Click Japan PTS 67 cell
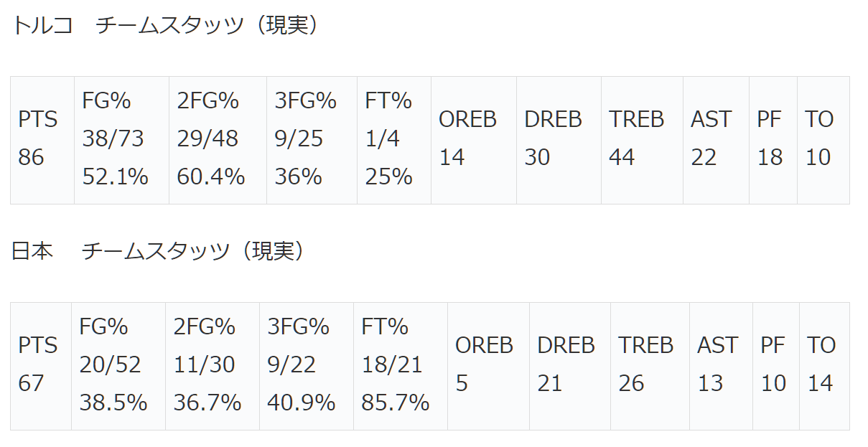 [x=41, y=366]
